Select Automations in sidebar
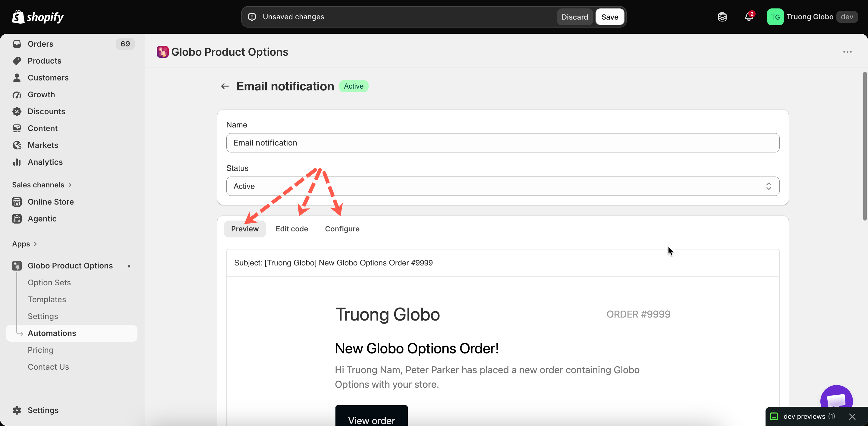 point(72,333)
